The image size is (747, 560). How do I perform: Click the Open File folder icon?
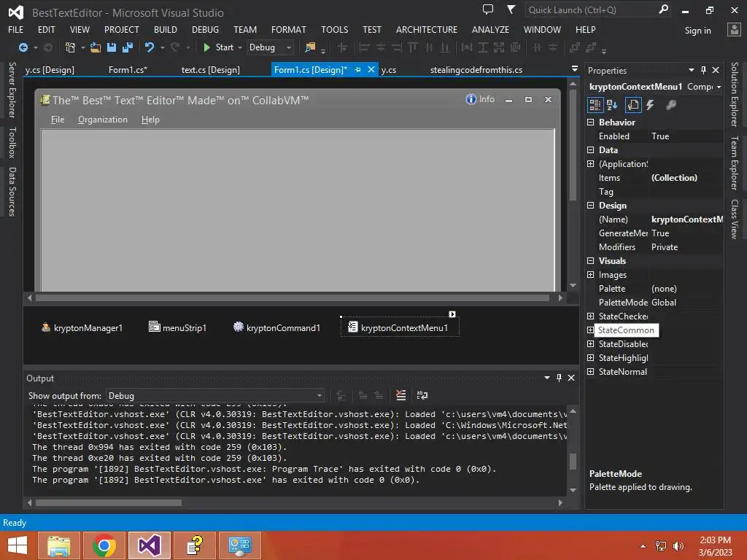[96, 47]
